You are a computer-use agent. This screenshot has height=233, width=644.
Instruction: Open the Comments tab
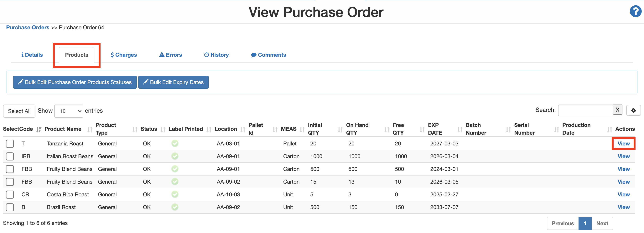pyautogui.click(x=268, y=55)
